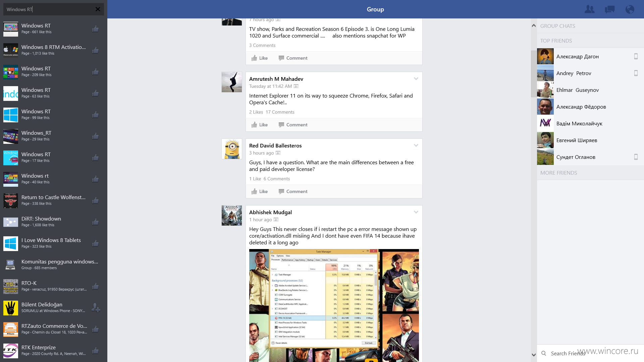
Task: Open the notifications globe icon
Action: pos(630,9)
